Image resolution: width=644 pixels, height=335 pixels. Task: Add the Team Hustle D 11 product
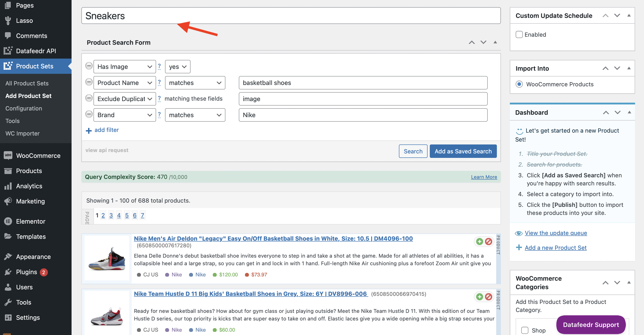click(x=479, y=297)
